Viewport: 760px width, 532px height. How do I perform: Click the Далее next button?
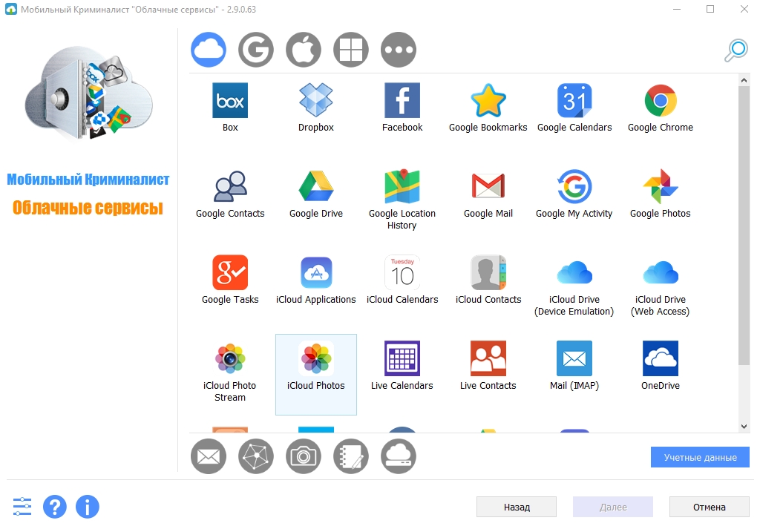pos(612,507)
